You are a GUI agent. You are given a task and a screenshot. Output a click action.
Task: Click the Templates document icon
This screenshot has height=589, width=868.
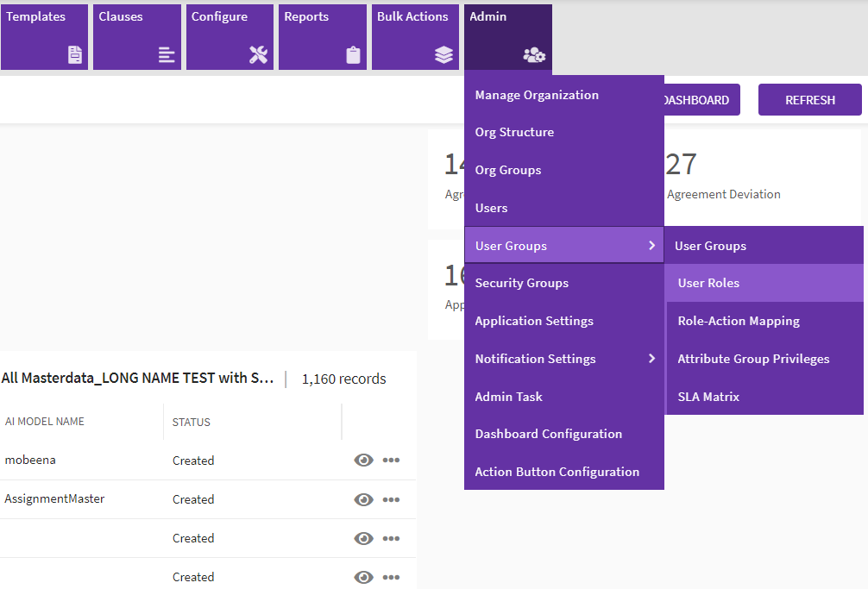point(76,55)
